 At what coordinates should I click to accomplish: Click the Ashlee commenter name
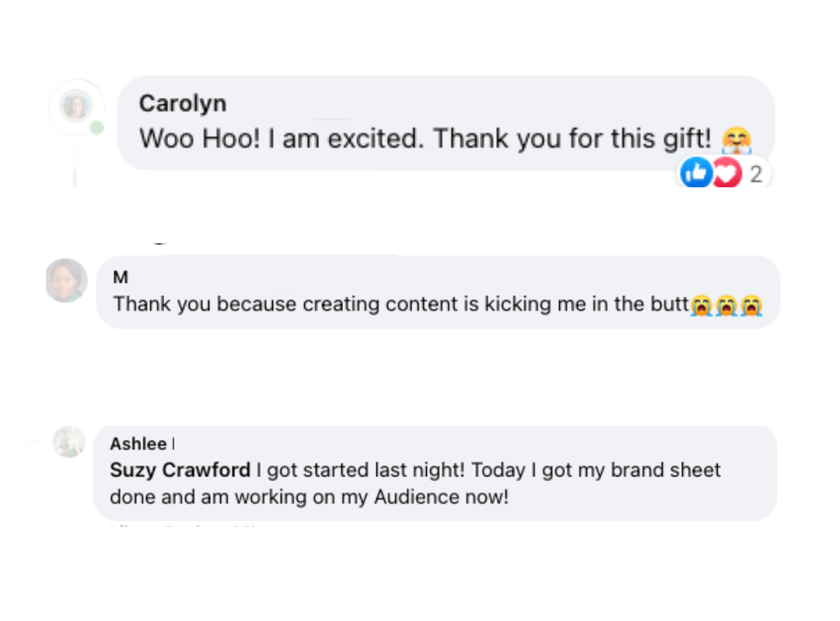pos(138,444)
